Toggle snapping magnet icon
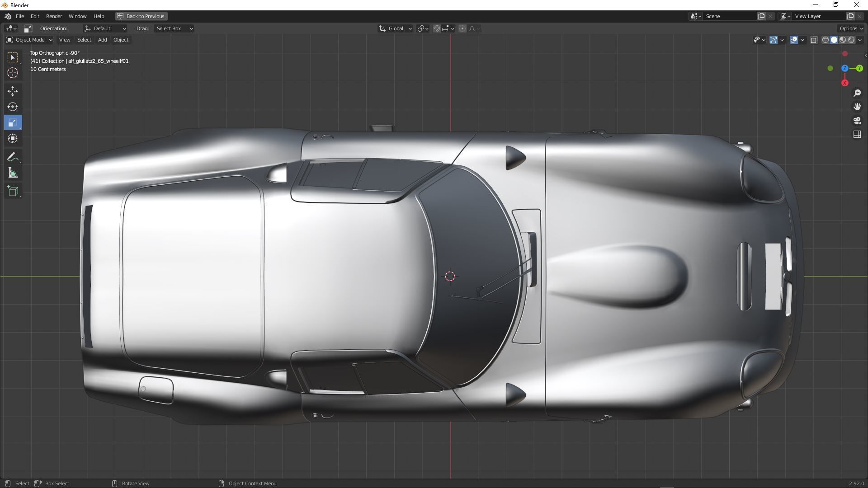 click(437, 28)
